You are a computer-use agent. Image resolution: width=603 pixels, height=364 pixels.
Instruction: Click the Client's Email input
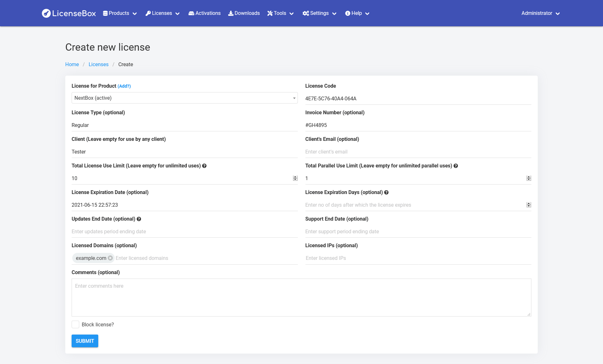coord(418,152)
